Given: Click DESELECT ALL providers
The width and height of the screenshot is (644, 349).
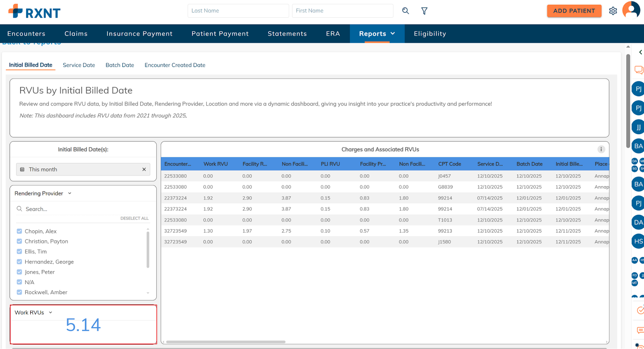Looking at the screenshot, I should point(134,218).
